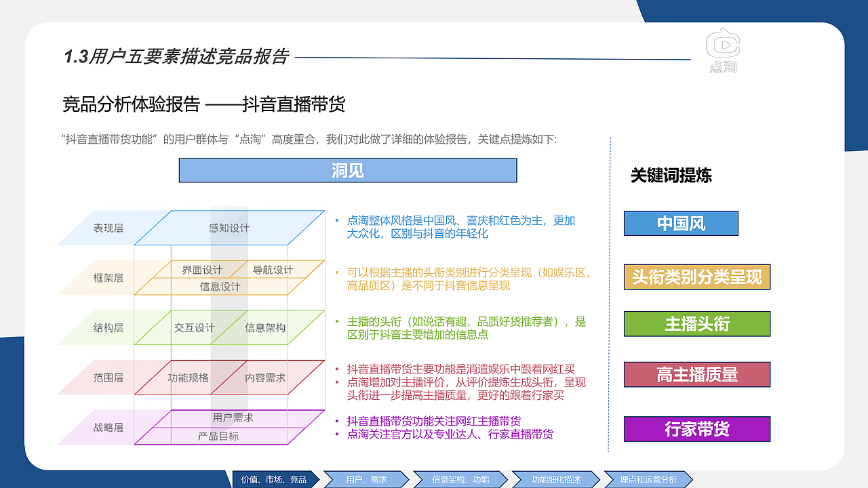Click 内容需求 in the diagram
Viewport: 868px width, 488px height.
click(x=265, y=378)
